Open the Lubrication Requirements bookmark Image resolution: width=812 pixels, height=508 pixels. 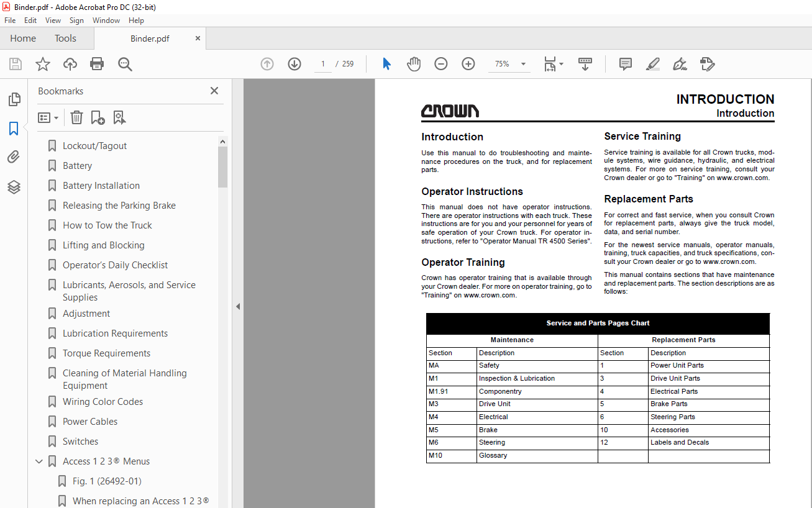coord(115,333)
